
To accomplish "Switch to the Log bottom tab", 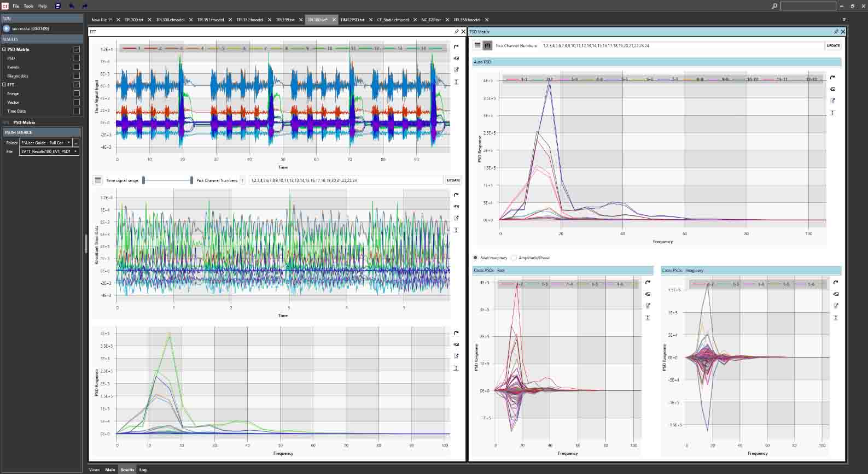I will pos(143,470).
